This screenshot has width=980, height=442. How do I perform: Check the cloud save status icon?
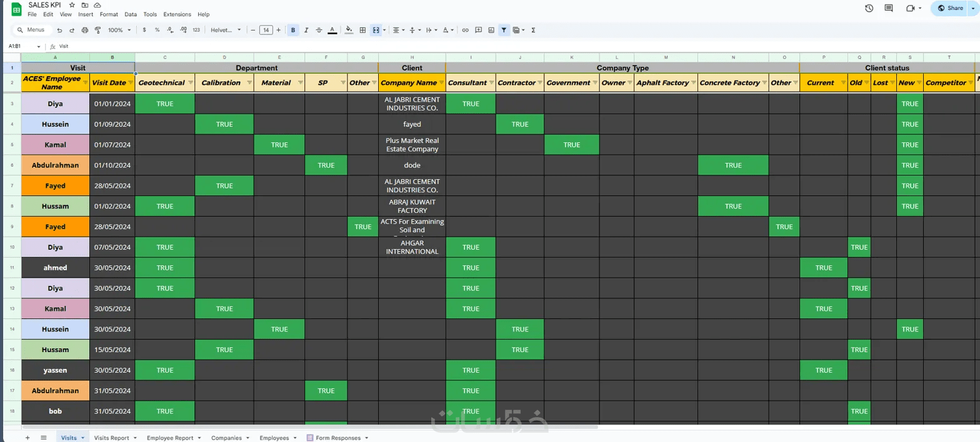(x=97, y=5)
